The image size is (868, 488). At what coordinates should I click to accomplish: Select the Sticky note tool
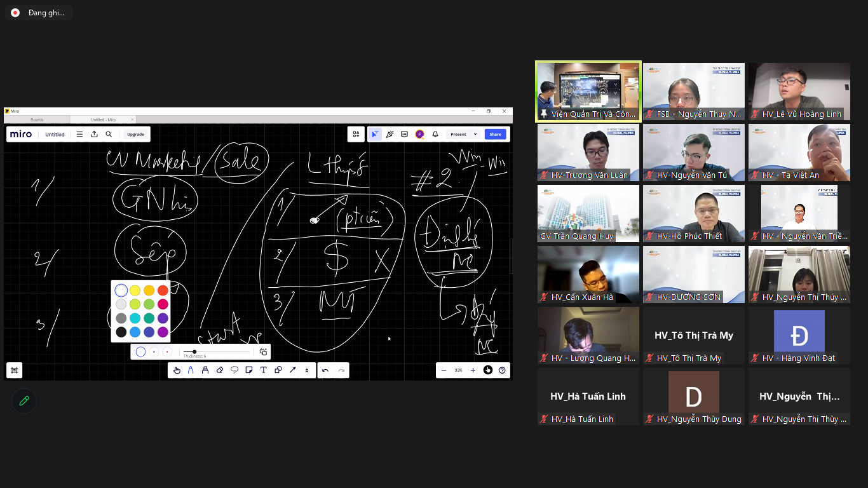point(249,370)
